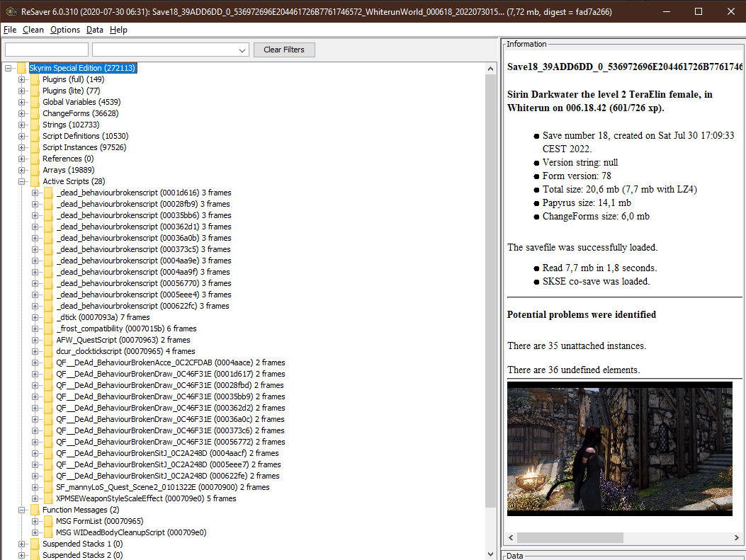Expand the Plugins (lite) (77) node

point(21,91)
